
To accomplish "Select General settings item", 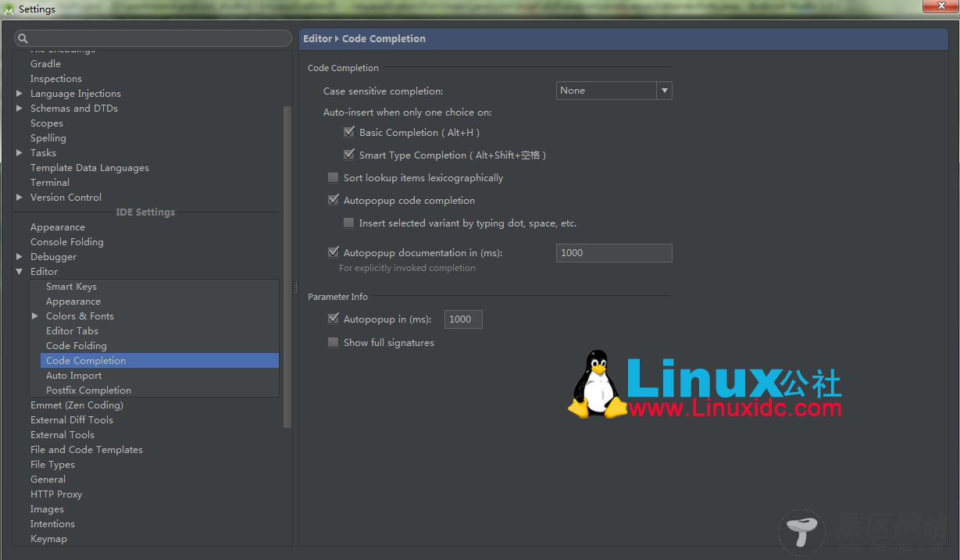I will (x=48, y=480).
